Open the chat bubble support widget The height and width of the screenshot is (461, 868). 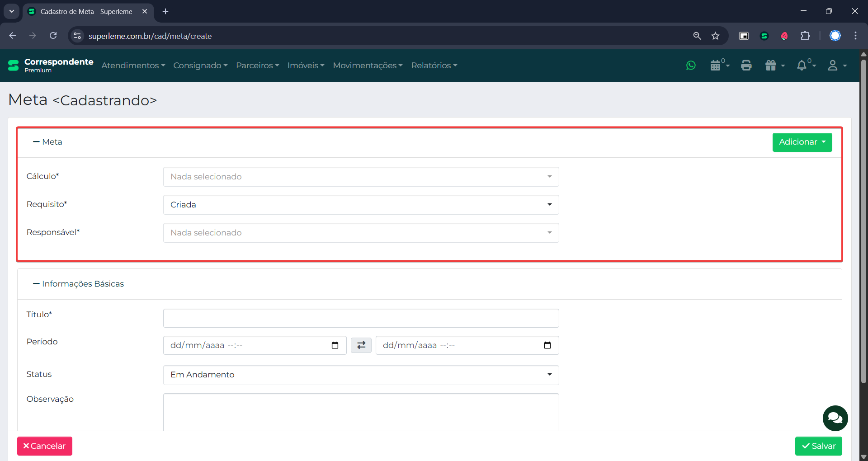tap(835, 418)
